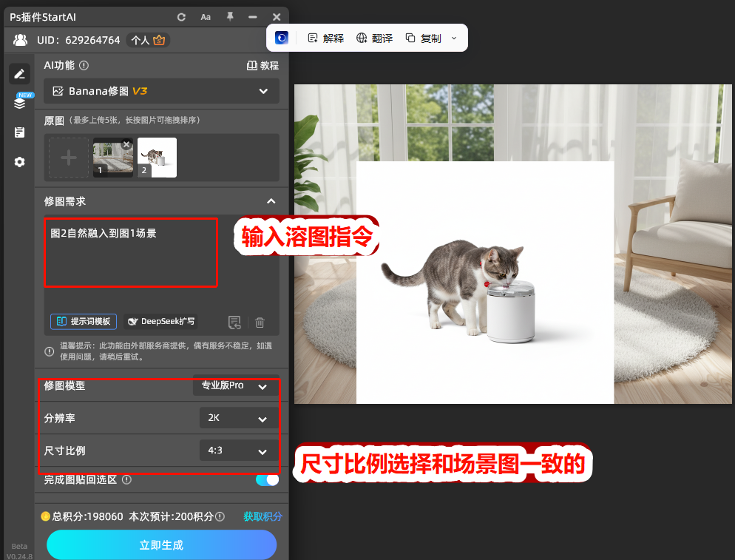The image size is (735, 560).
Task: Click the blue app icon in floating toolbar
Action: pyautogui.click(x=282, y=38)
